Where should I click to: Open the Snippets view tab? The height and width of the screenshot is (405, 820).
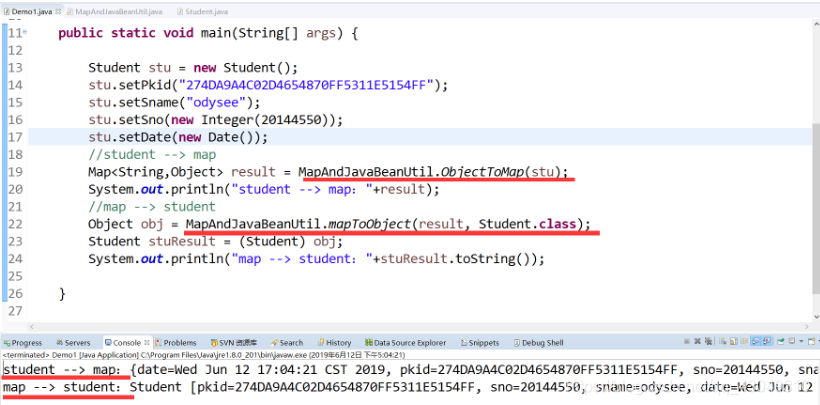(480, 343)
